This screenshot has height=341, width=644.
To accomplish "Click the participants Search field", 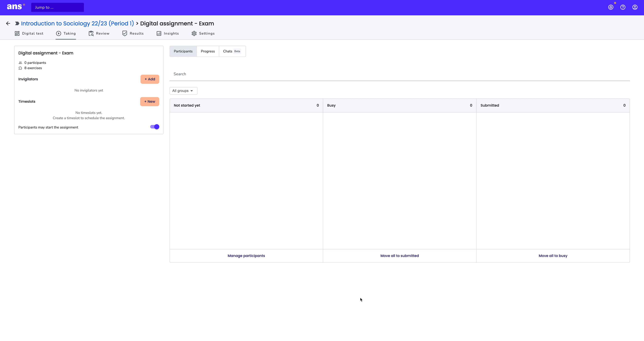I will click(400, 74).
